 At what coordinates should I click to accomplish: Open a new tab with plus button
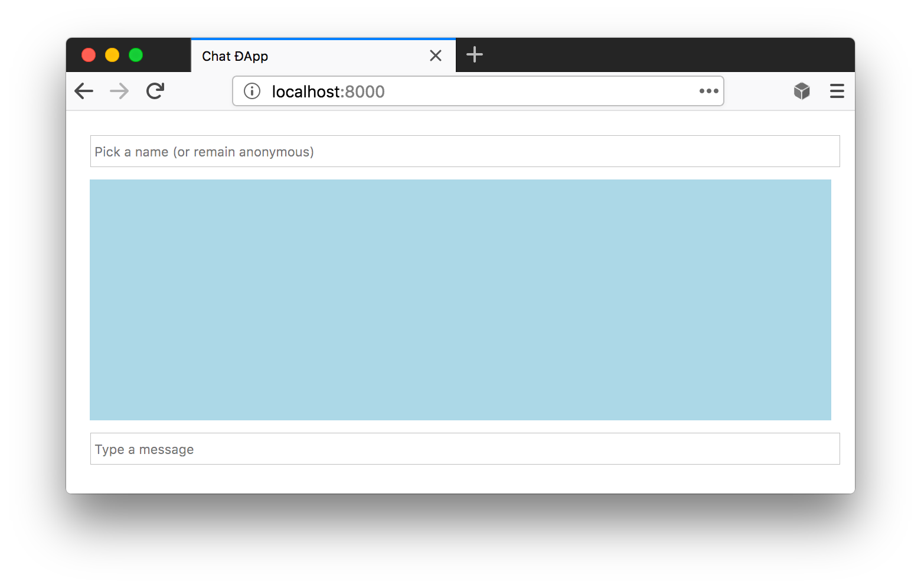click(x=475, y=55)
